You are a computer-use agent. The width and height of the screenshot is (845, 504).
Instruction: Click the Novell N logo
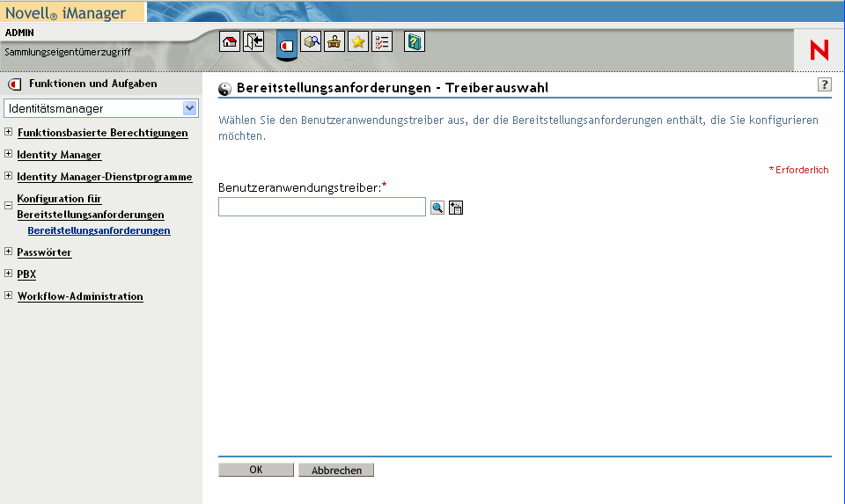tap(819, 50)
